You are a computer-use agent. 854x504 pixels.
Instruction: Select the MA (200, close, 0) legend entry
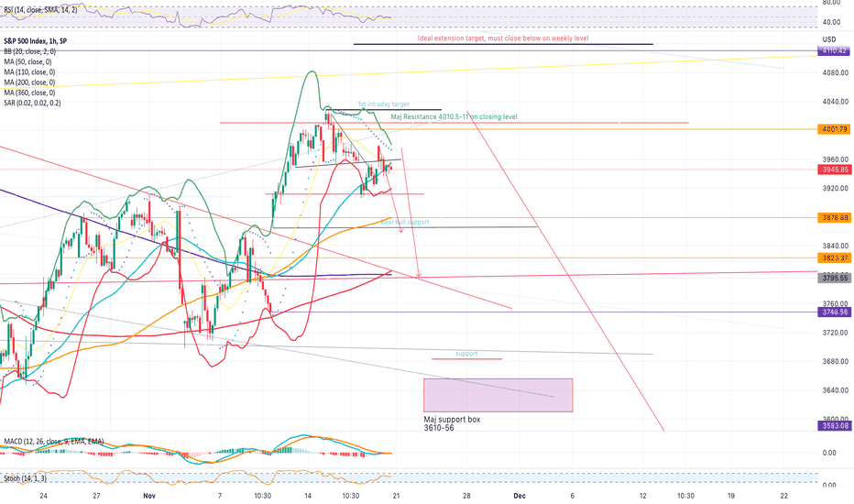click(29, 82)
